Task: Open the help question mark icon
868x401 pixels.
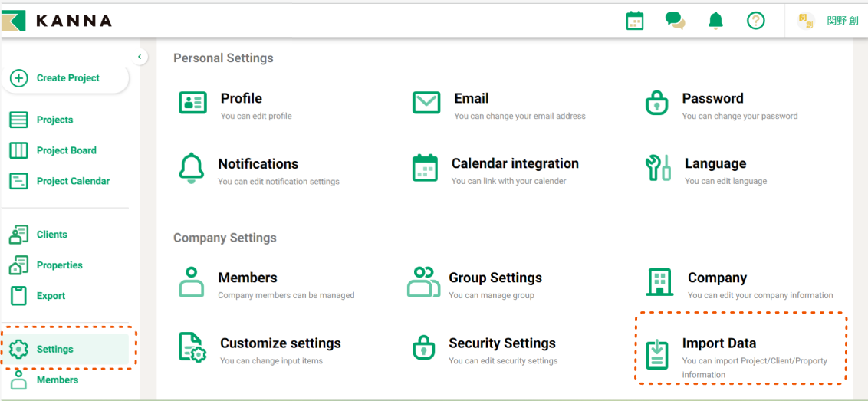Action: pyautogui.click(x=756, y=21)
